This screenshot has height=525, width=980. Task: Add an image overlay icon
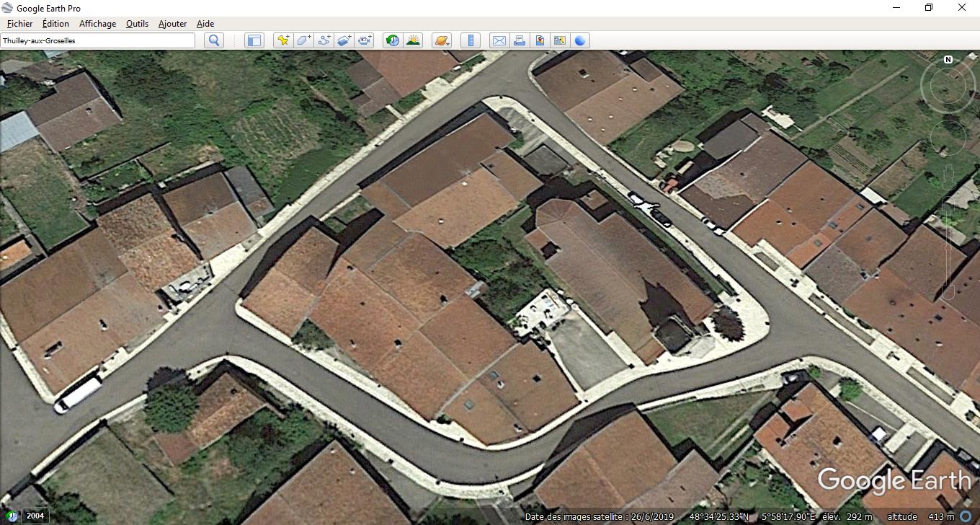click(x=344, y=40)
